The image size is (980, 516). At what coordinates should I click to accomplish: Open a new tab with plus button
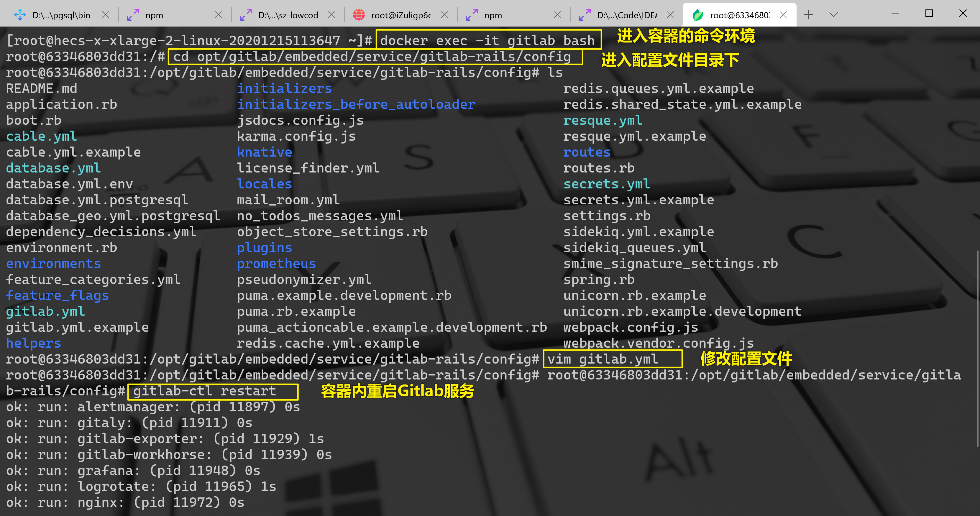click(x=808, y=15)
